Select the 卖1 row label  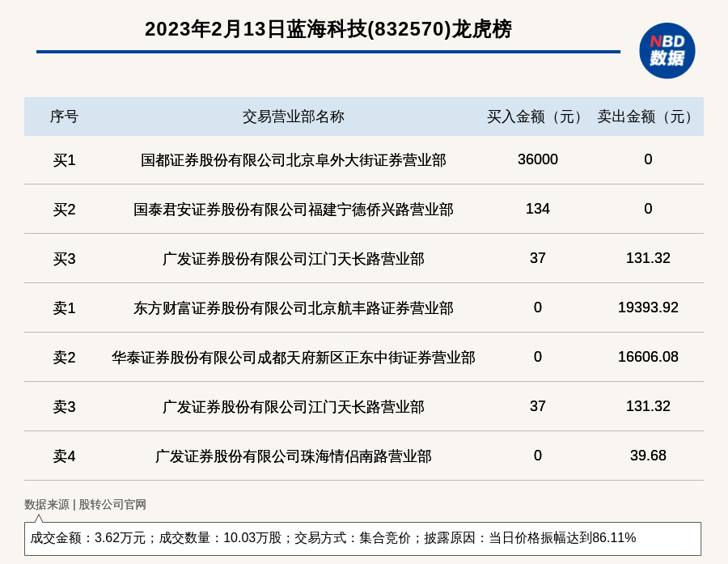64,308
